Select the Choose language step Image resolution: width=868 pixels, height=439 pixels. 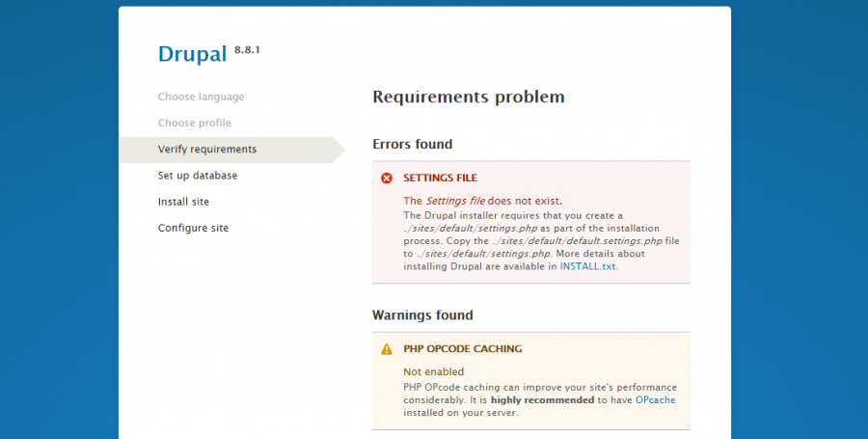(x=201, y=96)
